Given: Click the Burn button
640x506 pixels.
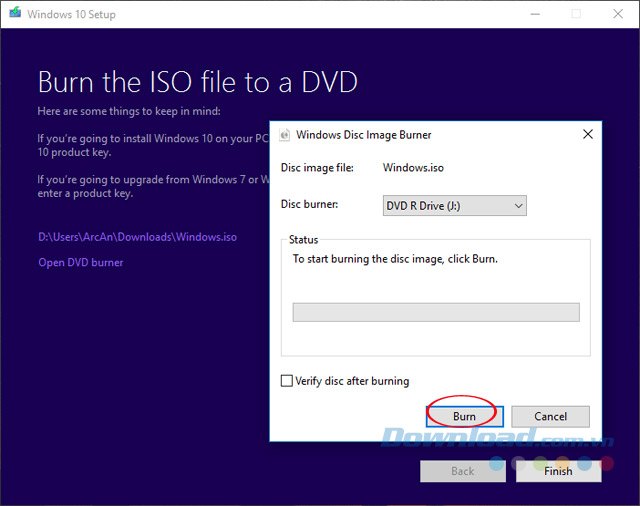Looking at the screenshot, I should [464, 416].
